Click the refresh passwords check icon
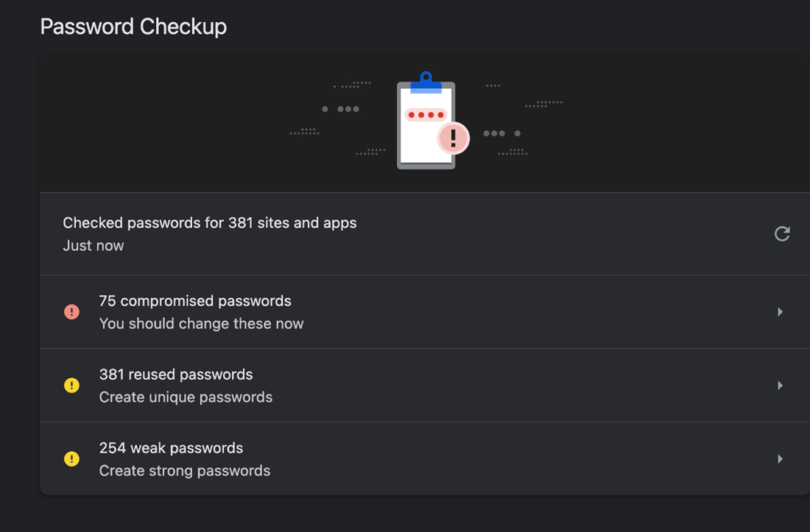 click(x=782, y=234)
